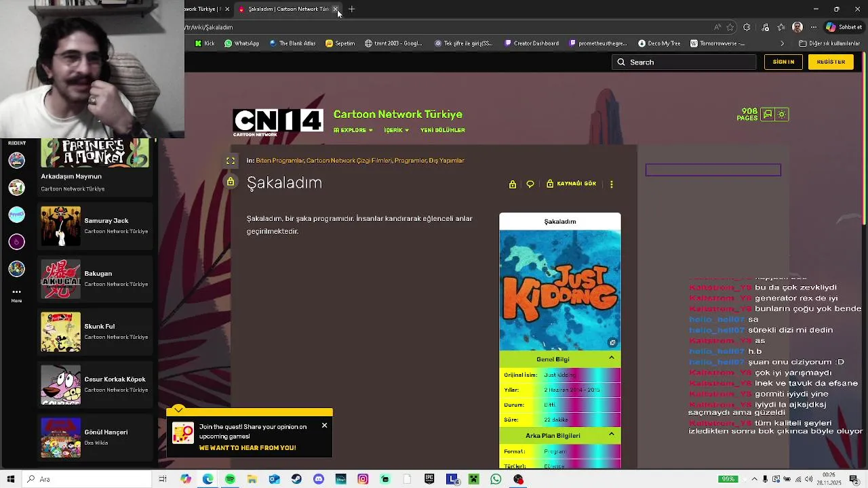Open Samuray Jack recent page
868x488 pixels.
(x=95, y=226)
